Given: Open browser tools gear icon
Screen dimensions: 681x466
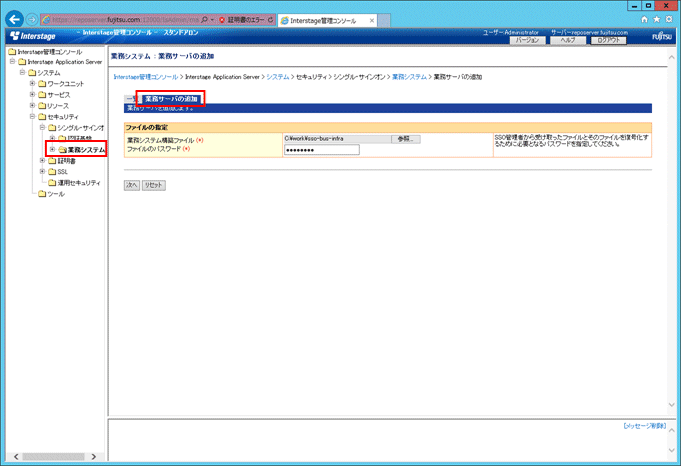Looking at the screenshot, I should (x=669, y=19).
